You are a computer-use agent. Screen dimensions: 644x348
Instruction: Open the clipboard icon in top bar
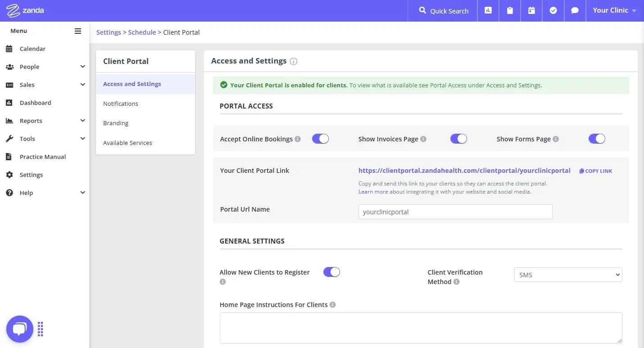point(510,10)
